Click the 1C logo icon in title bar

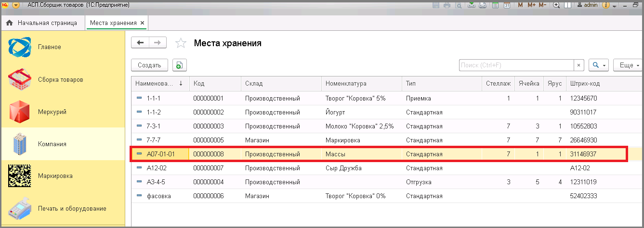[5, 5]
